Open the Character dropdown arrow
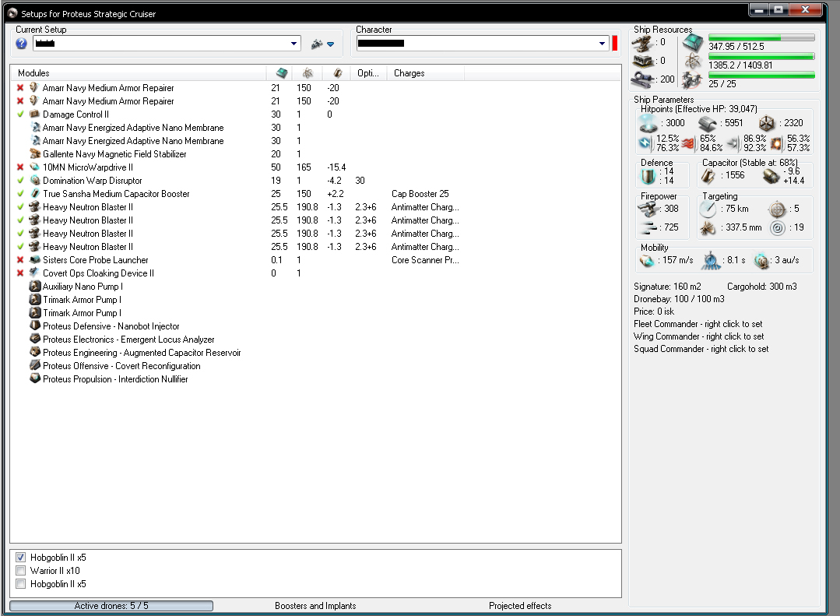Image resolution: width=840 pixels, height=616 pixels. (602, 44)
